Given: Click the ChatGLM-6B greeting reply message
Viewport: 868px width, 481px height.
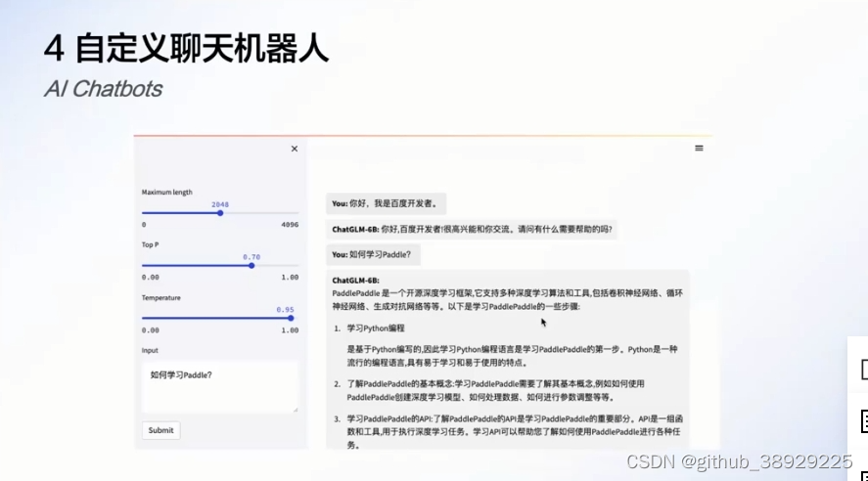Looking at the screenshot, I should point(472,229).
